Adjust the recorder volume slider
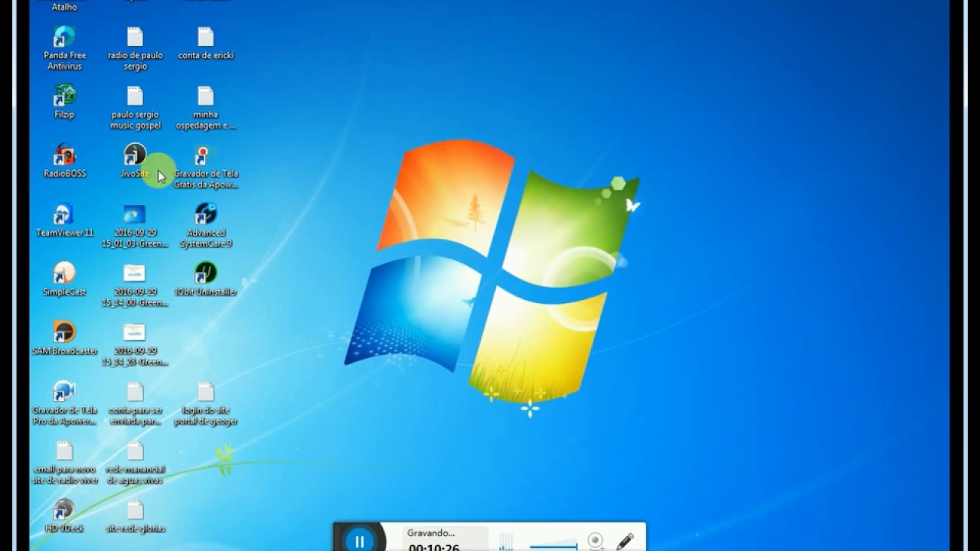The image size is (980, 551). pyautogui.click(x=554, y=546)
